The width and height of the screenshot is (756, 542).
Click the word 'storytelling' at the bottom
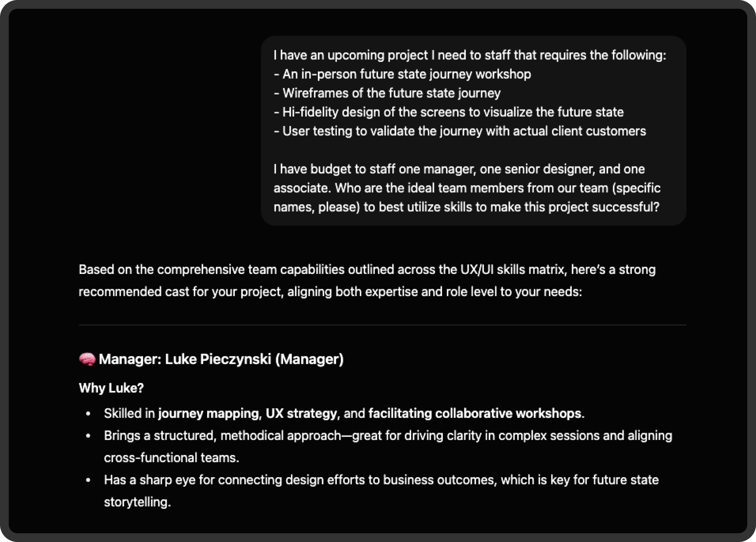point(136,502)
